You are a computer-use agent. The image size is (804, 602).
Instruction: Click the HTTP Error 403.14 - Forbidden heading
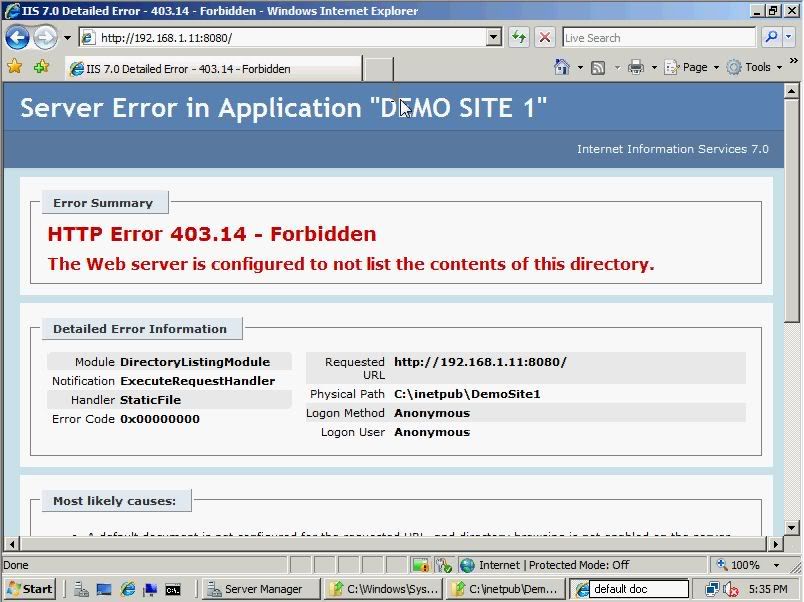pyautogui.click(x=212, y=234)
